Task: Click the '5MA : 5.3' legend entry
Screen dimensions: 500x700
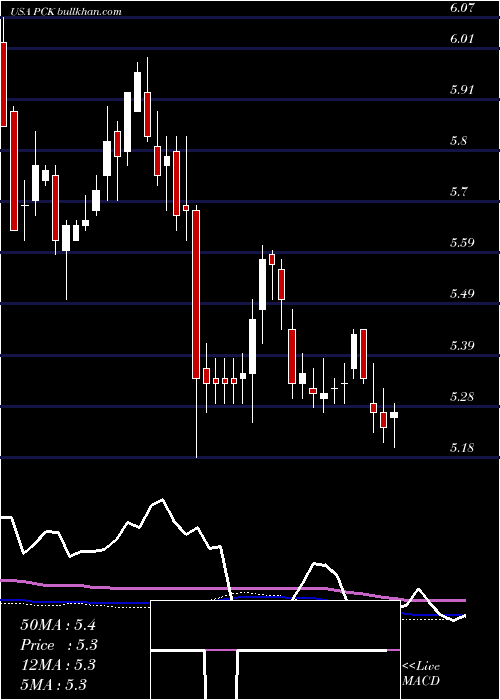Action: tap(53, 684)
